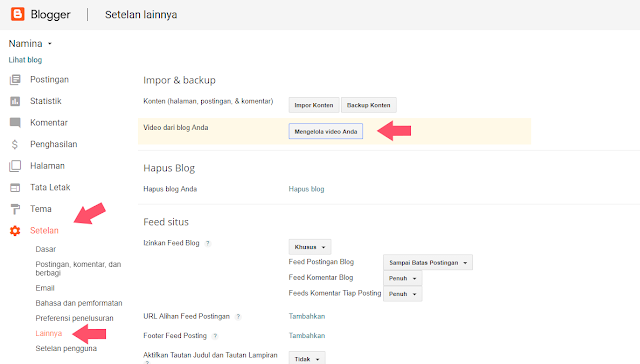The height and width of the screenshot is (364, 640).
Task: Click the Video dari blog Anda label
Action: point(176,128)
